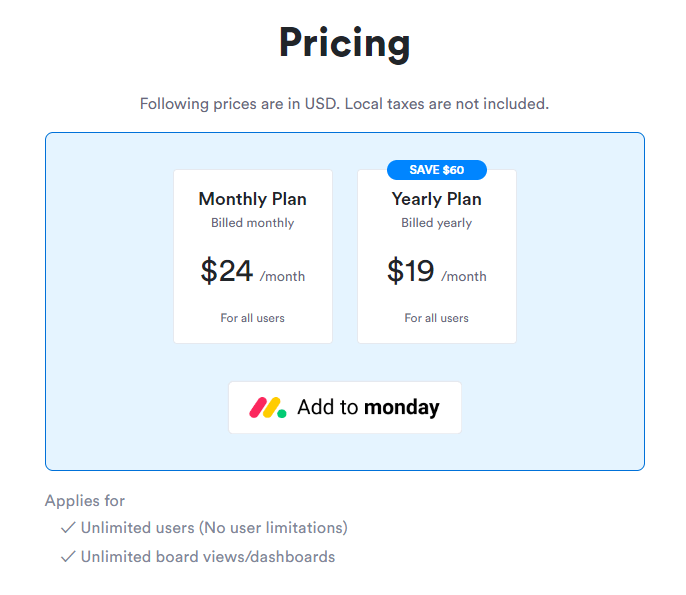Viewport: 686px width, 595px height.
Task: Click the Unlimited board views/dashboards text
Action: coord(208,556)
